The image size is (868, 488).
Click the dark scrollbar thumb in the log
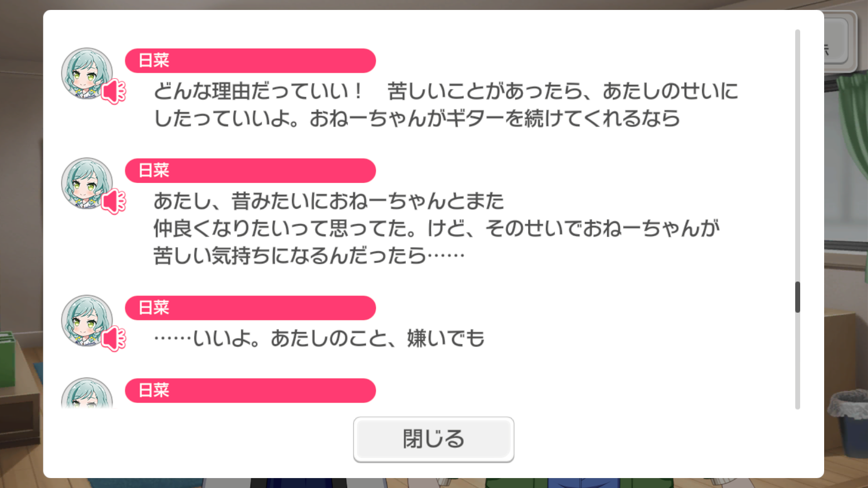[x=797, y=297]
